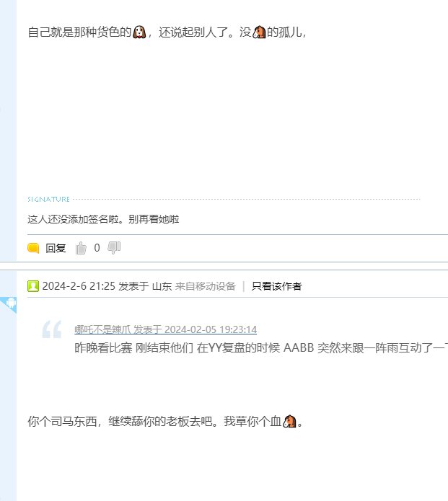Click the reply text beginning 你个司马东西
448x501 pixels.
point(165,421)
